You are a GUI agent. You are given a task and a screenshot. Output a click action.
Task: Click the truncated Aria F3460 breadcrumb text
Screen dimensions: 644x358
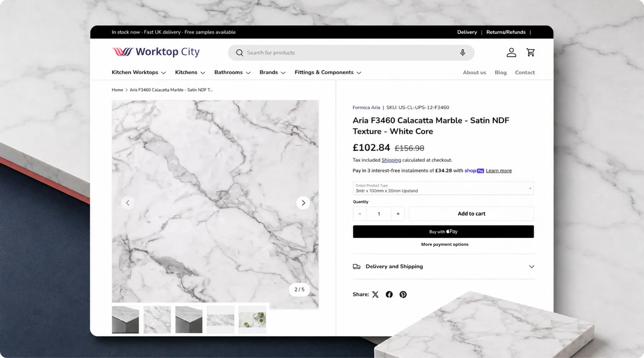pos(171,90)
